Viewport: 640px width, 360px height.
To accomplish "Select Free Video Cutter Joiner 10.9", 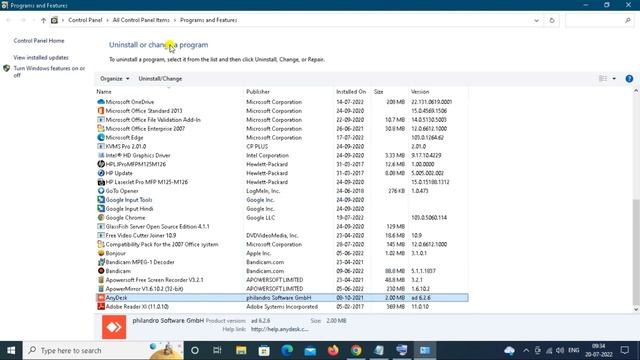I will 282,236.
